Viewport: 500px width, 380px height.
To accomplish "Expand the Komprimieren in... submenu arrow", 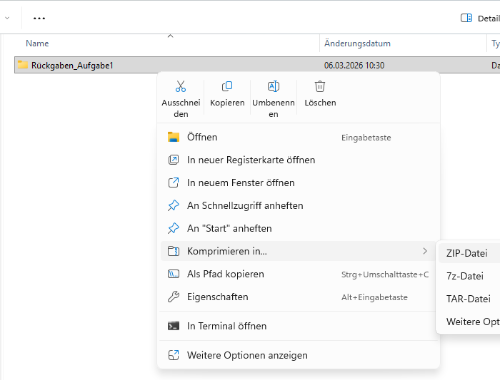I will point(425,251).
